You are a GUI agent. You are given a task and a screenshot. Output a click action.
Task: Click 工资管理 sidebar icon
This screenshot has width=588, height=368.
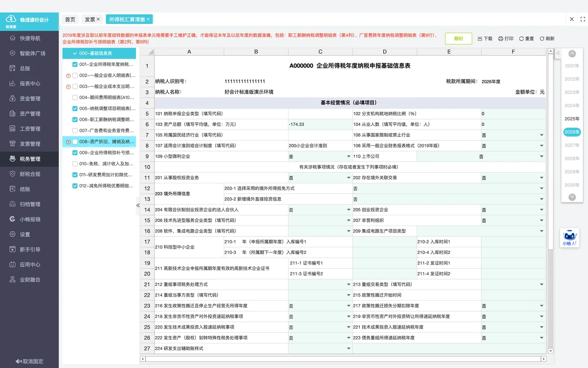click(12, 129)
